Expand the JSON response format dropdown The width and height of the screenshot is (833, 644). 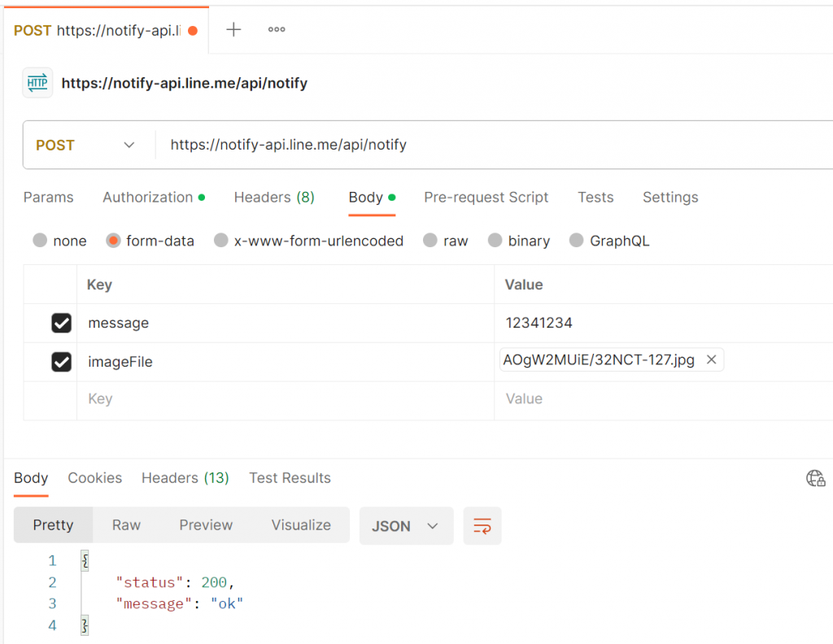click(406, 526)
